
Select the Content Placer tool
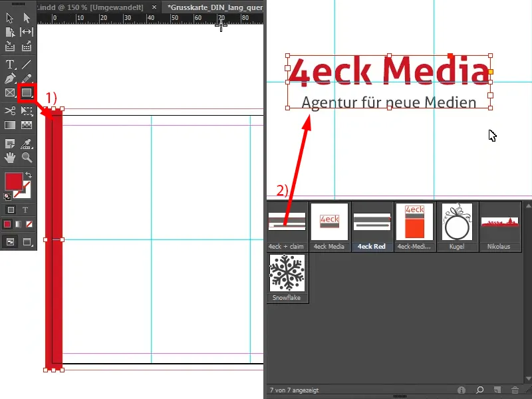click(x=27, y=46)
